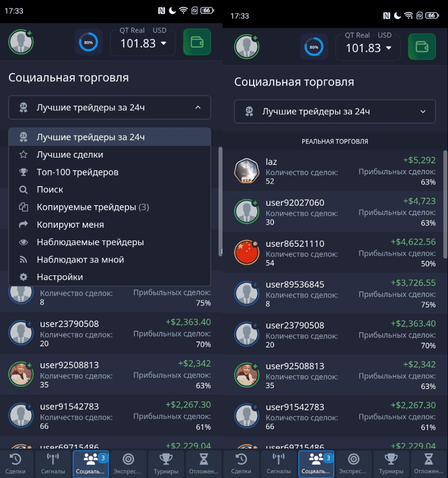448x478 pixels.
Task: Choose 'Лучшие сделки' menu entry
Action: [x=110, y=155]
